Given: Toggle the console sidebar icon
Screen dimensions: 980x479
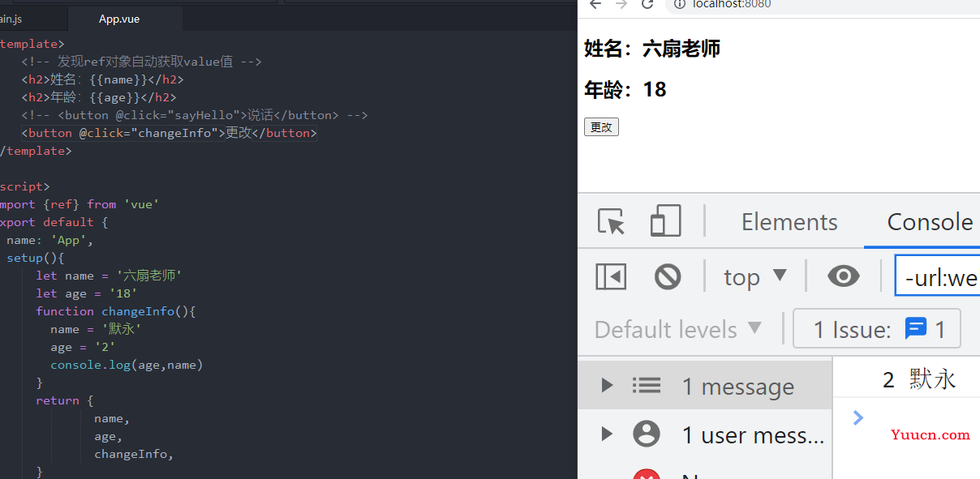Looking at the screenshot, I should click(611, 276).
